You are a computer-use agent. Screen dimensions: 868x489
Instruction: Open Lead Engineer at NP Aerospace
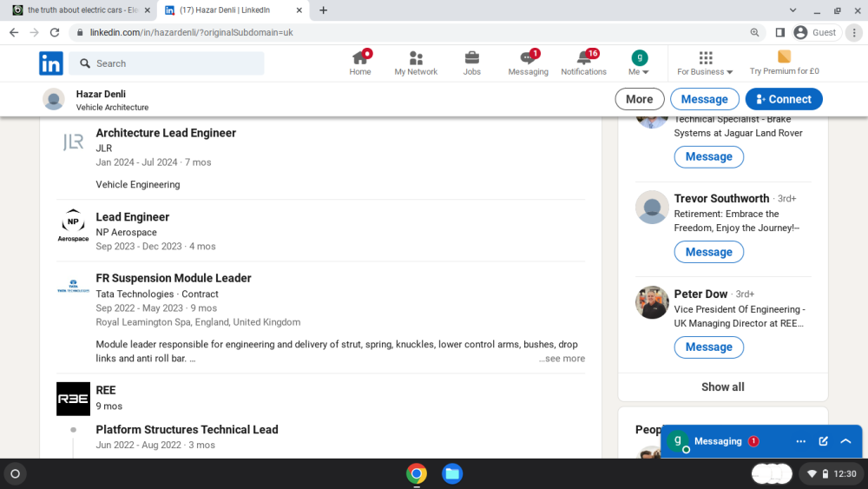point(132,217)
